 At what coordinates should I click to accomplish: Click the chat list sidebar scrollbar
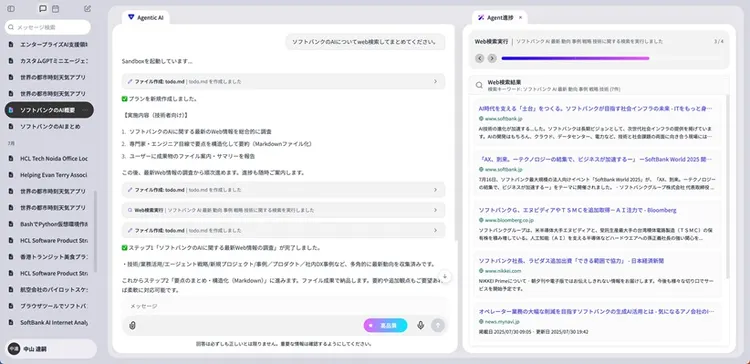coord(95,232)
